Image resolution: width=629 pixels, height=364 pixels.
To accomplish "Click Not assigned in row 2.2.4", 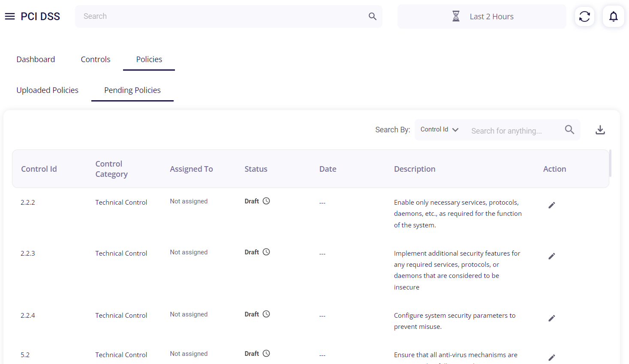I will coord(189,314).
